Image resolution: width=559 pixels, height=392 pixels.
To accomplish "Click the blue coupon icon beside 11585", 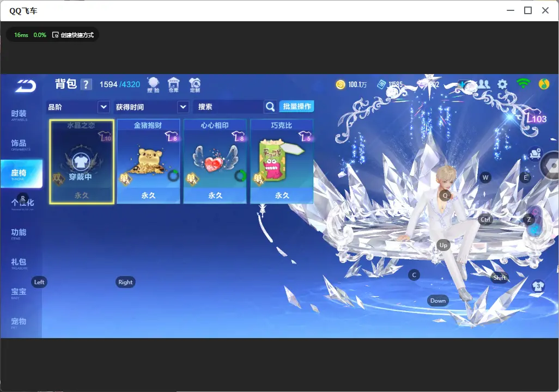I will [381, 84].
